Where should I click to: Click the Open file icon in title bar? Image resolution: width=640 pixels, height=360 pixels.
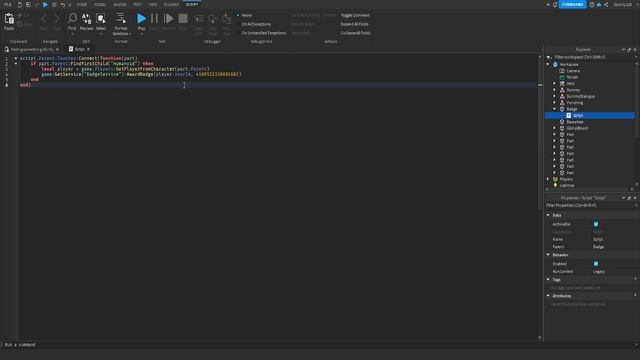28,4
